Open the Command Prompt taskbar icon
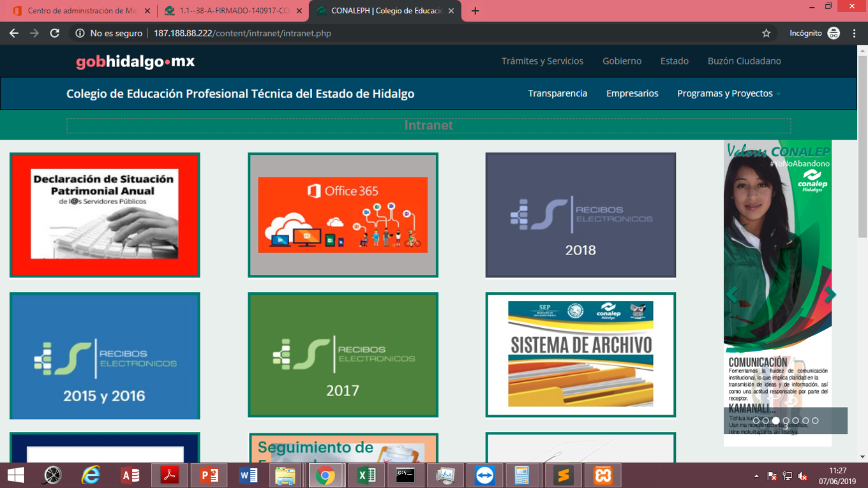 tap(405, 475)
